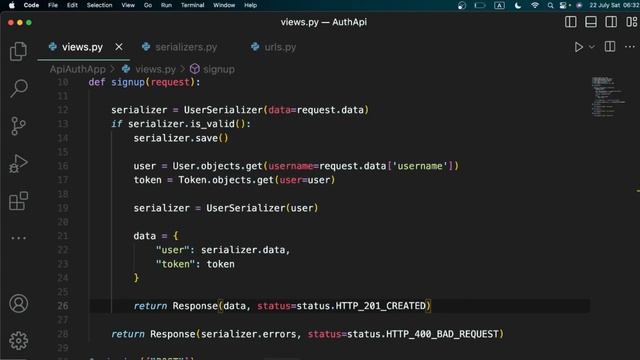Run the Python file with play button

pos(578,47)
